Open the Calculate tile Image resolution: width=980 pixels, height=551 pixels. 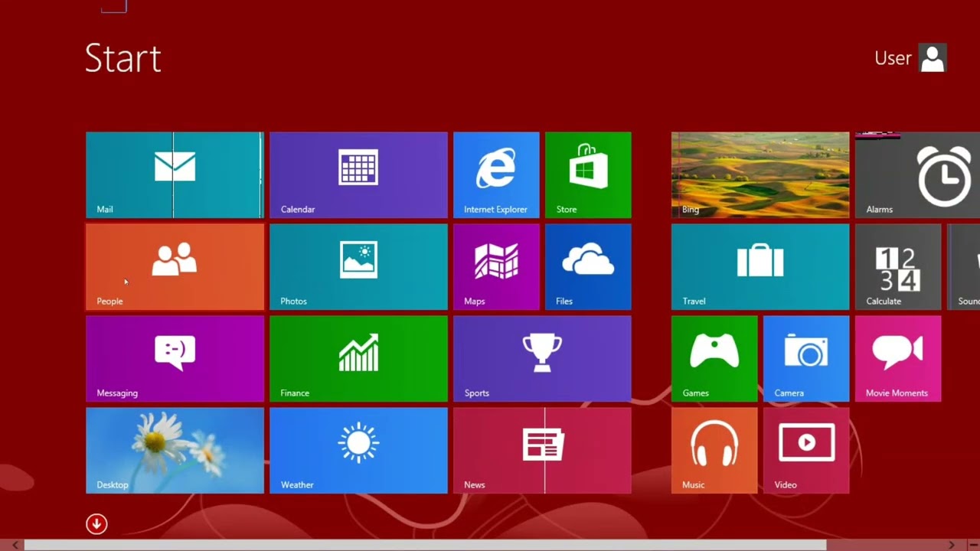[898, 267]
